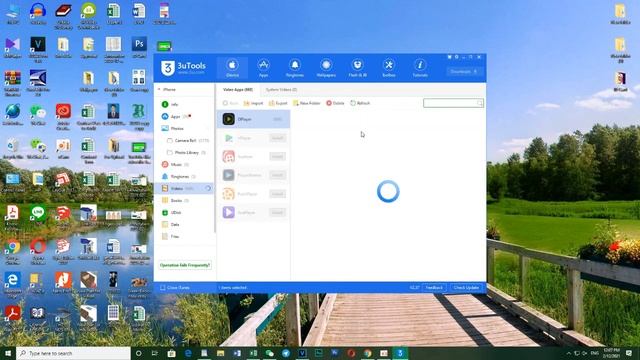Open Info in the sidebar
Screen dimensions: 640x360
(x=170, y=104)
